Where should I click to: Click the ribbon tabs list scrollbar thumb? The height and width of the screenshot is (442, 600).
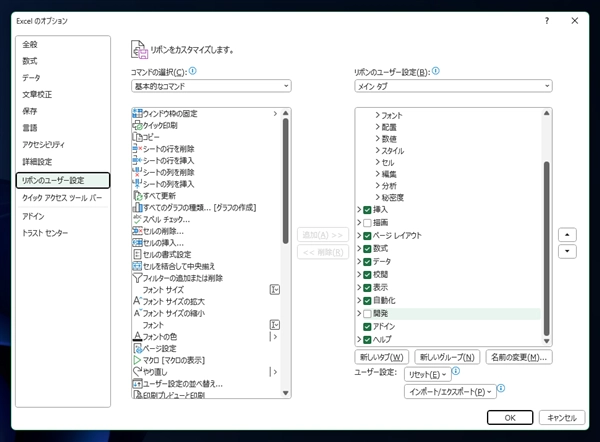pyautogui.click(x=546, y=249)
